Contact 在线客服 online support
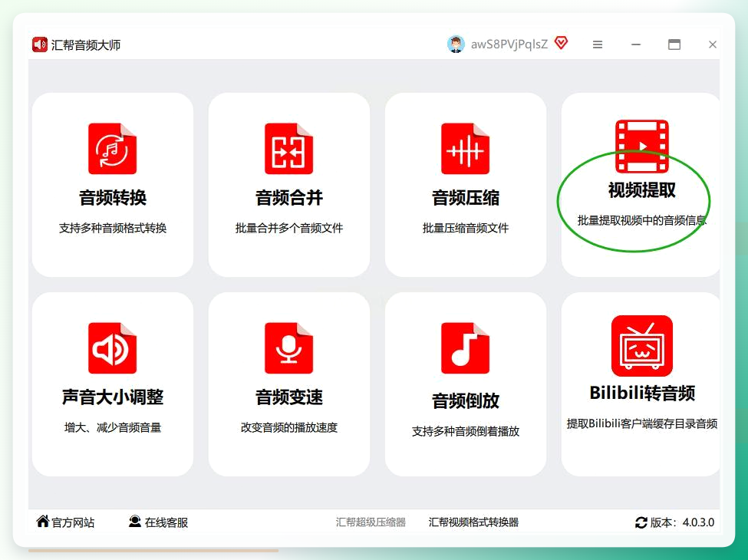The width and height of the screenshot is (748, 560). pos(166,522)
